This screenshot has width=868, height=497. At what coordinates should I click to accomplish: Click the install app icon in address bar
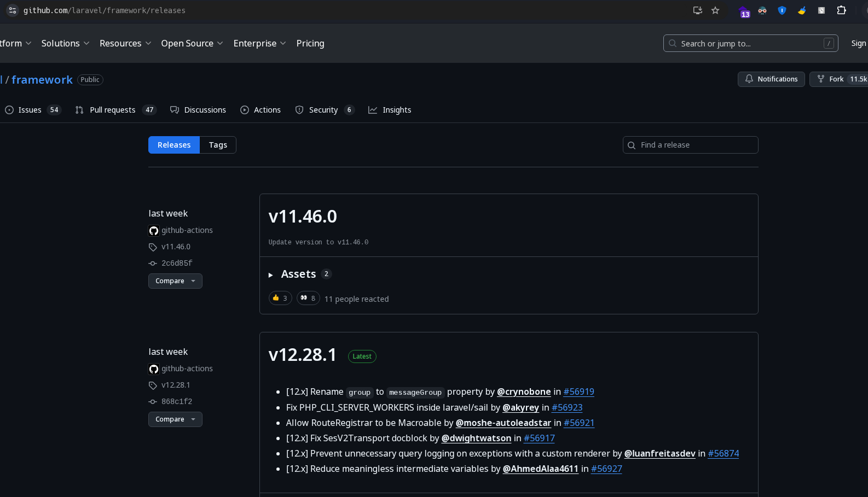[697, 10]
